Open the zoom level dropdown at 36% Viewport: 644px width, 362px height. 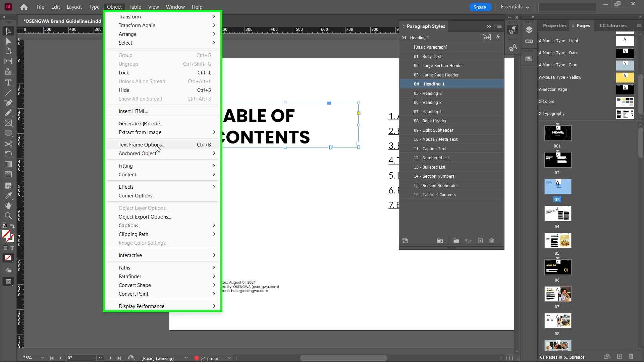point(43,358)
